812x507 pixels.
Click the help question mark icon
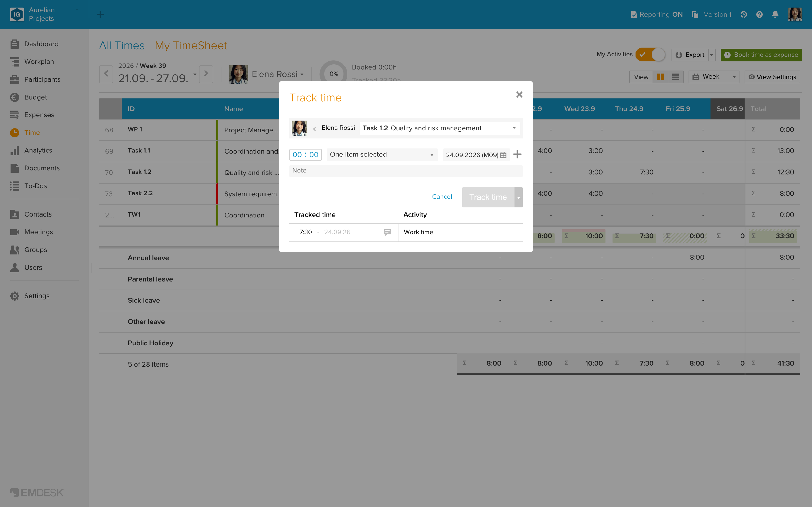coord(759,14)
